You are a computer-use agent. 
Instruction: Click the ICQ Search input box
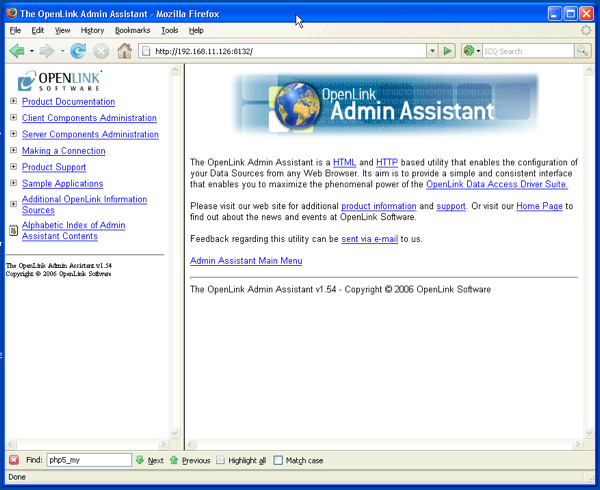pos(528,51)
